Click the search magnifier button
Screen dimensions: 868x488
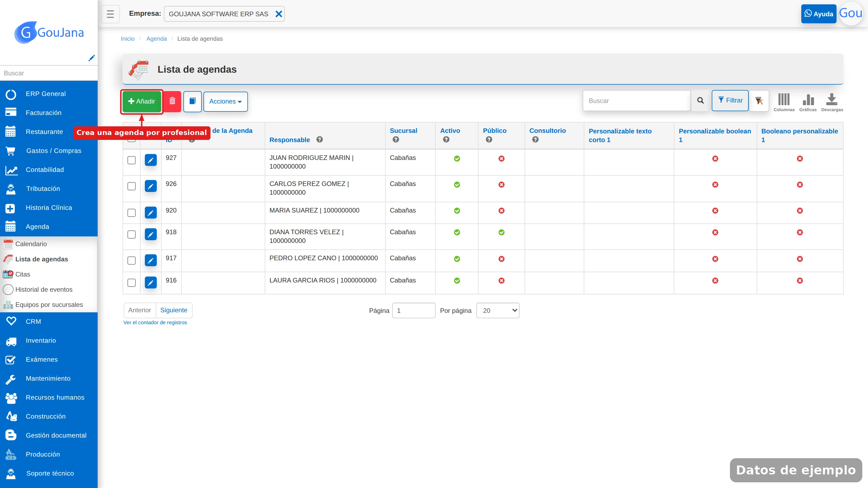pos(701,100)
